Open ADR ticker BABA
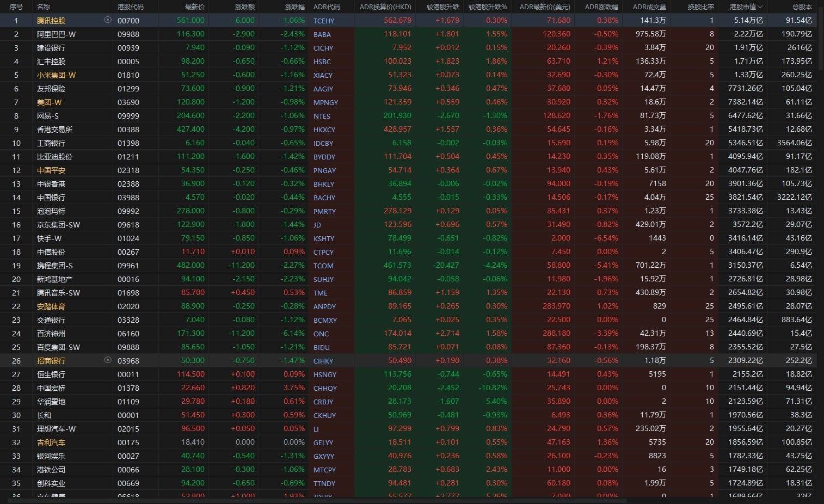This screenshot has width=824, height=504. (322, 34)
